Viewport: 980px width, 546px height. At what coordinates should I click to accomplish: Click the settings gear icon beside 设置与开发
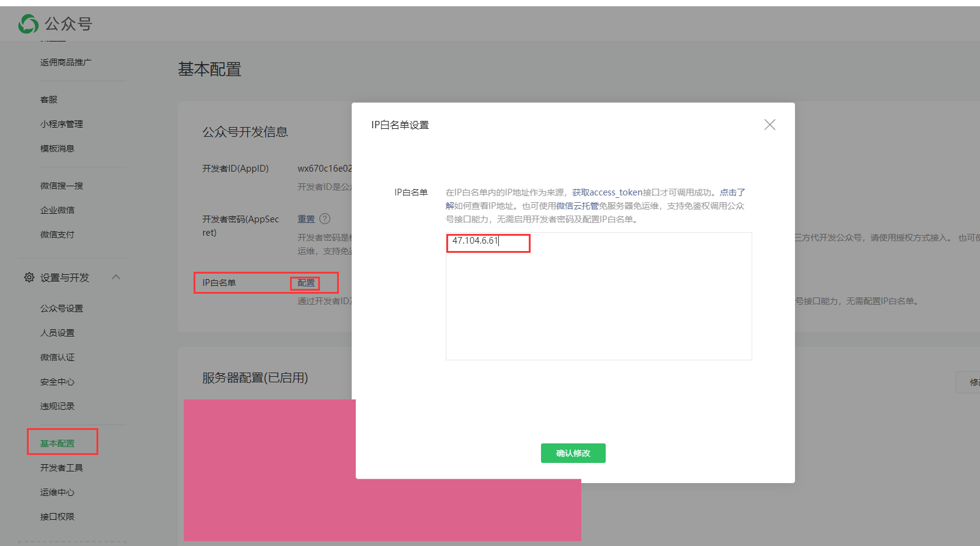29,277
